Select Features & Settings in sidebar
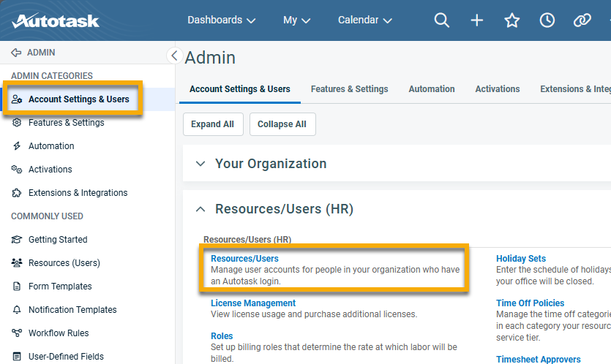Image resolution: width=611 pixels, height=364 pixels. (x=67, y=123)
